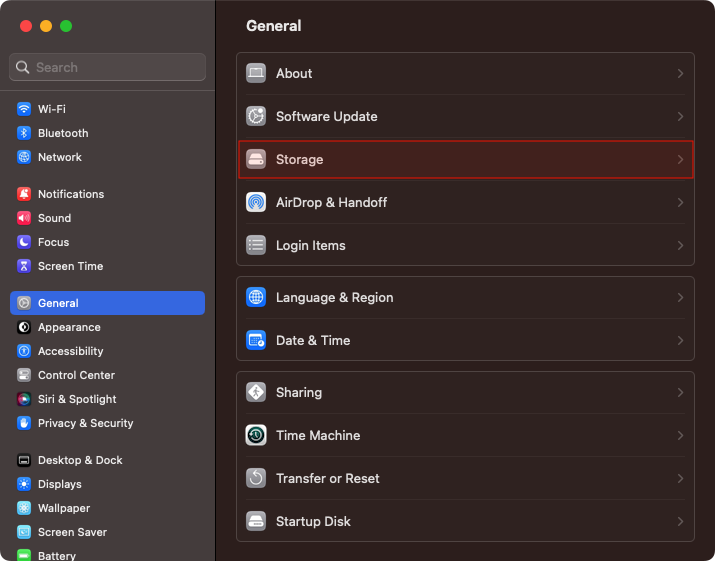The image size is (715, 561).
Task: Click the Screen Saver icon
Action: [24, 532]
